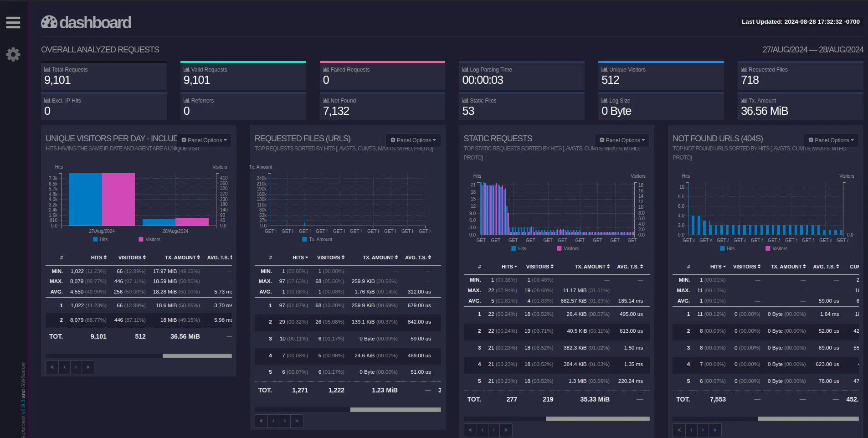The width and height of the screenshot is (868, 438).
Task: Open the hamburger navigation menu
Action: click(13, 22)
